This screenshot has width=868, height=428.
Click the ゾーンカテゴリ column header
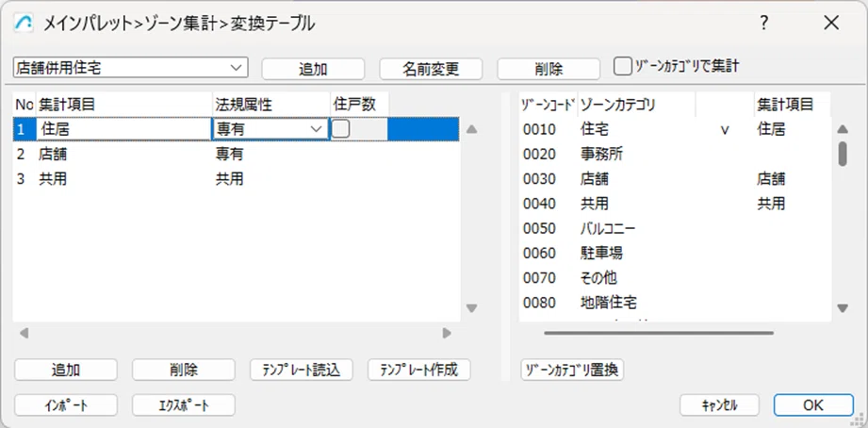pyautogui.click(x=636, y=104)
